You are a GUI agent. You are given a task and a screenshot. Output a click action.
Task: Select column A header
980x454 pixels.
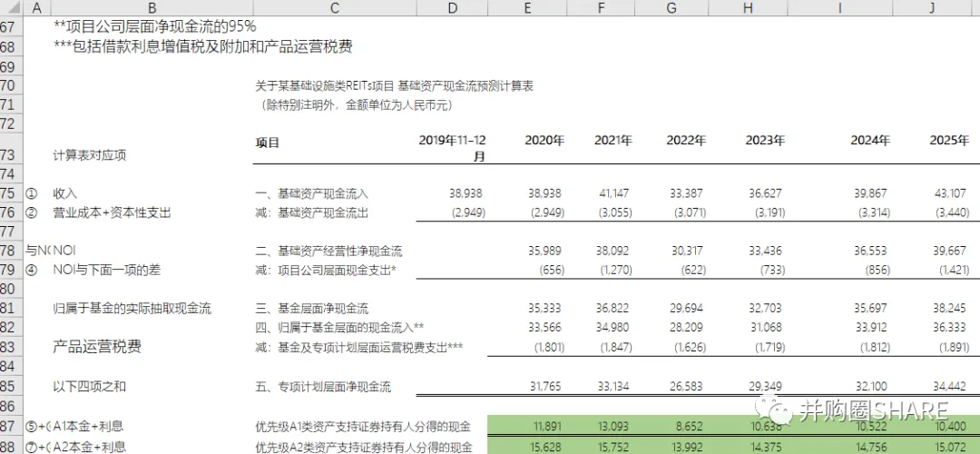[x=36, y=8]
